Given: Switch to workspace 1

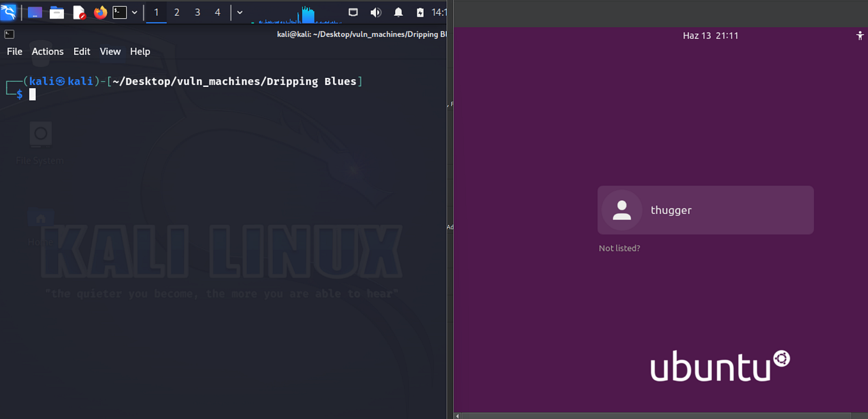Looking at the screenshot, I should point(156,12).
